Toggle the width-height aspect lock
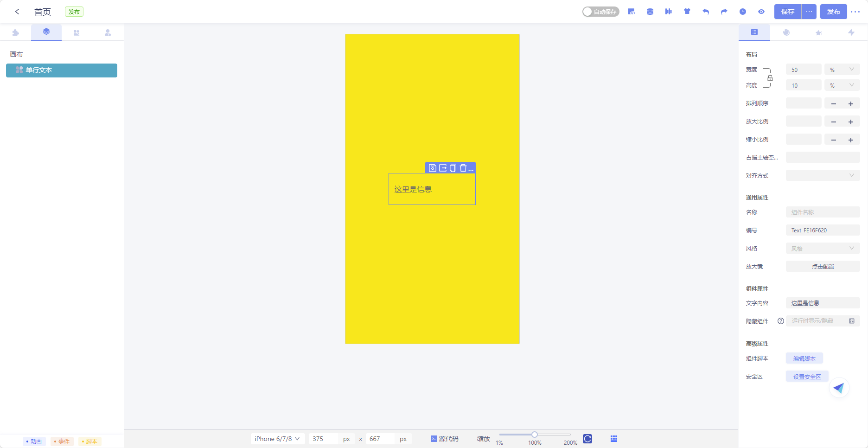868x448 pixels. (770, 78)
